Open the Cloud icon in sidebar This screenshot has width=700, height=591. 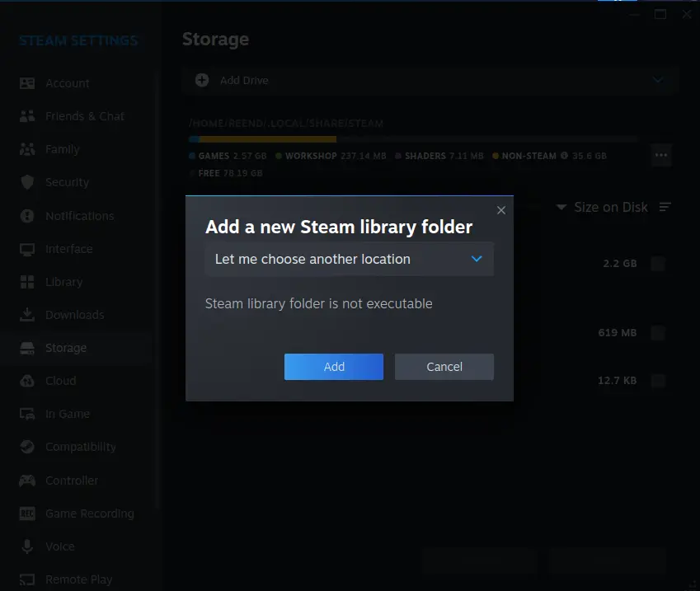[27, 381]
